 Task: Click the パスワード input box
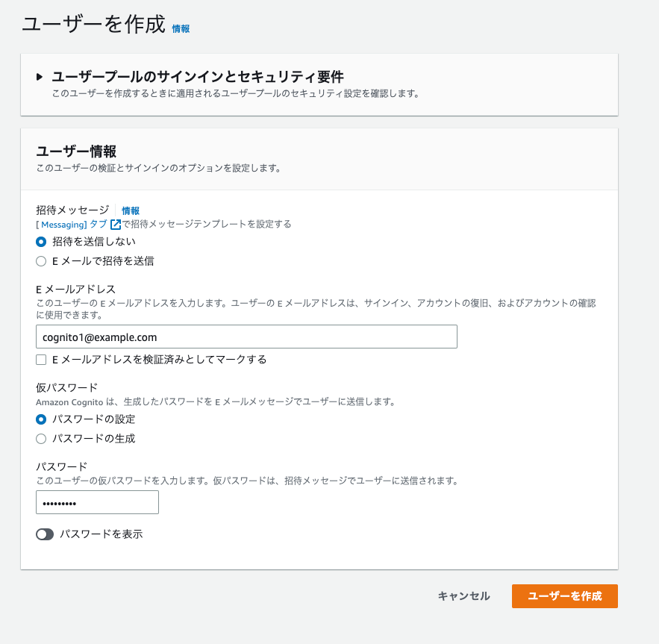(x=97, y=502)
